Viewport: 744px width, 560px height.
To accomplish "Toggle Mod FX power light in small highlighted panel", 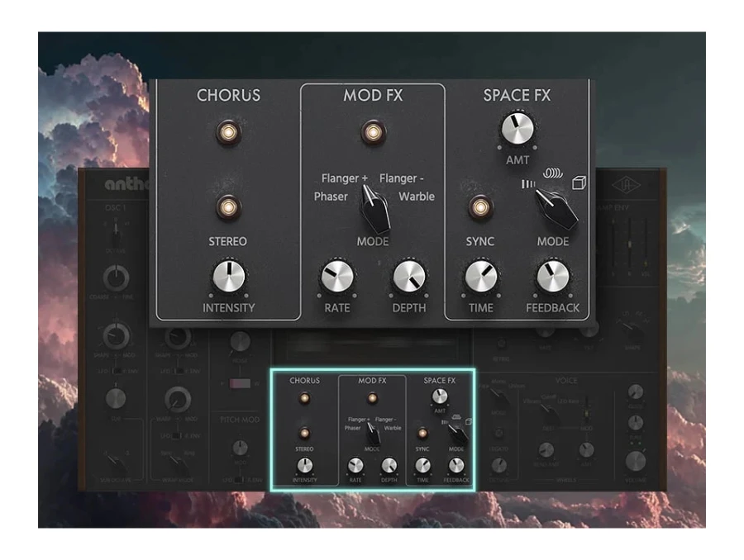I will 373,398.
